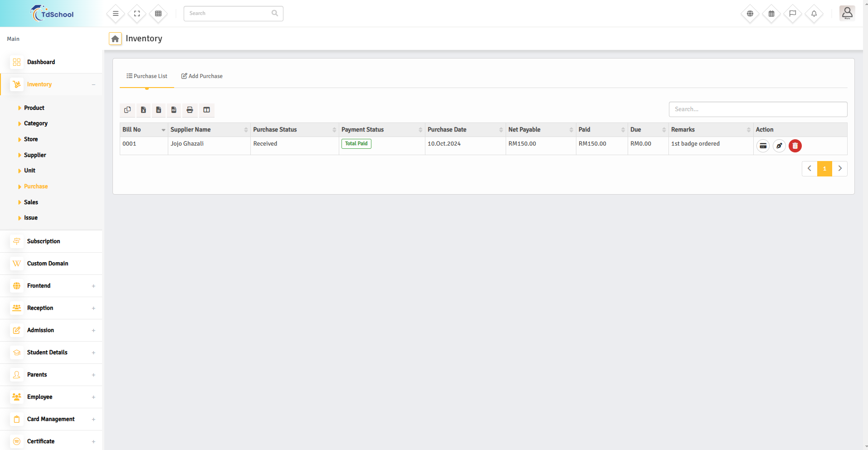Click the purchase table search field

click(758, 109)
